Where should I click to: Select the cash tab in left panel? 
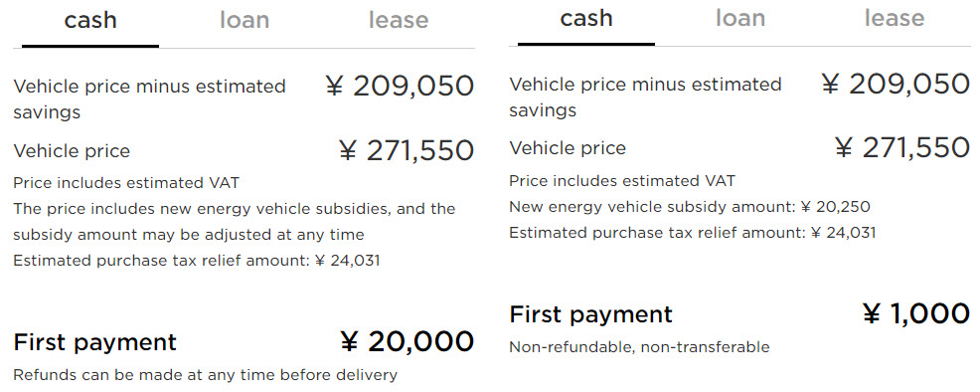tap(90, 21)
